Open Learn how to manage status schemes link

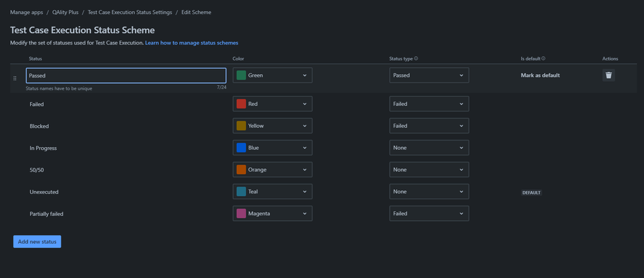tap(192, 43)
